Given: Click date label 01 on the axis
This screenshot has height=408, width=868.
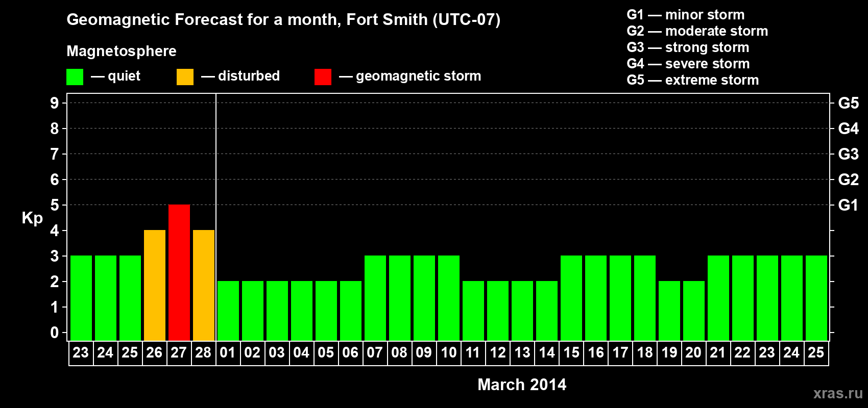Looking at the screenshot, I should click(228, 353).
